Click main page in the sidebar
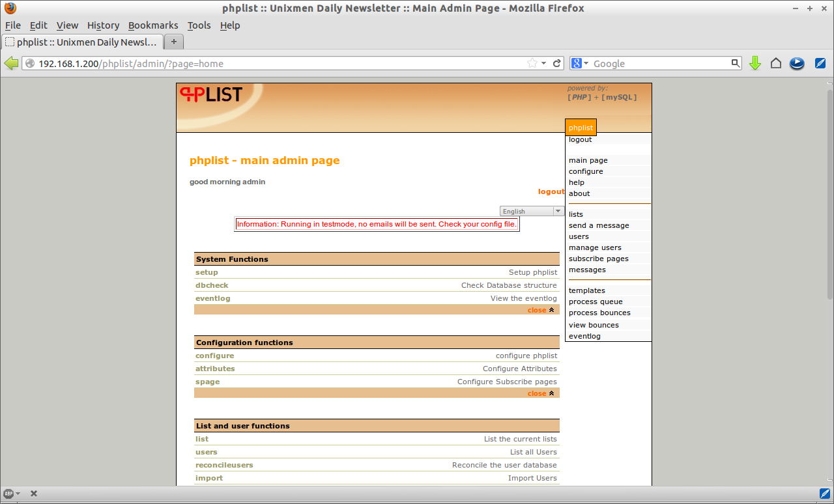The image size is (834, 504). 588,160
